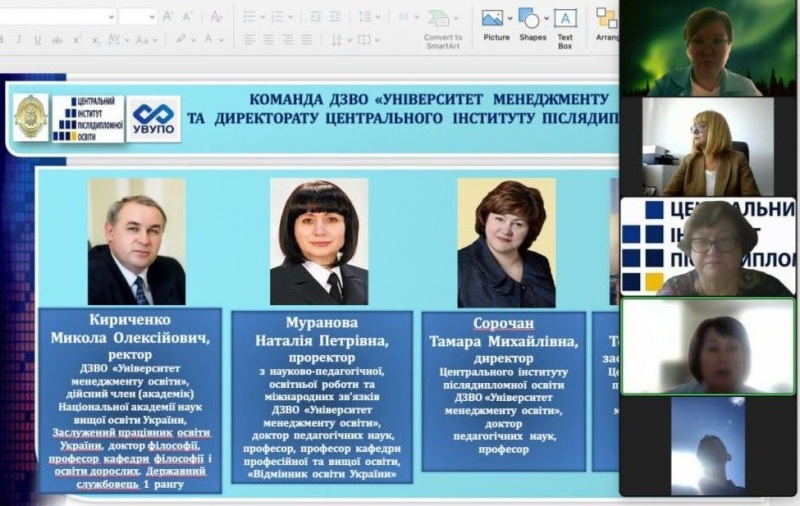Expand the bullet list dropdown arrow
The height and width of the screenshot is (506, 800).
pos(261,16)
